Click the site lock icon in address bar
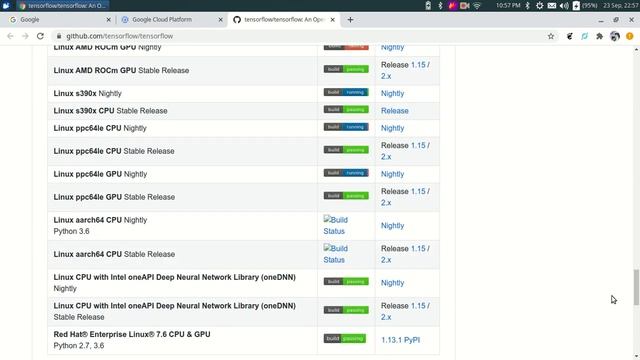Screen dimensions: 640x360 click(59, 36)
